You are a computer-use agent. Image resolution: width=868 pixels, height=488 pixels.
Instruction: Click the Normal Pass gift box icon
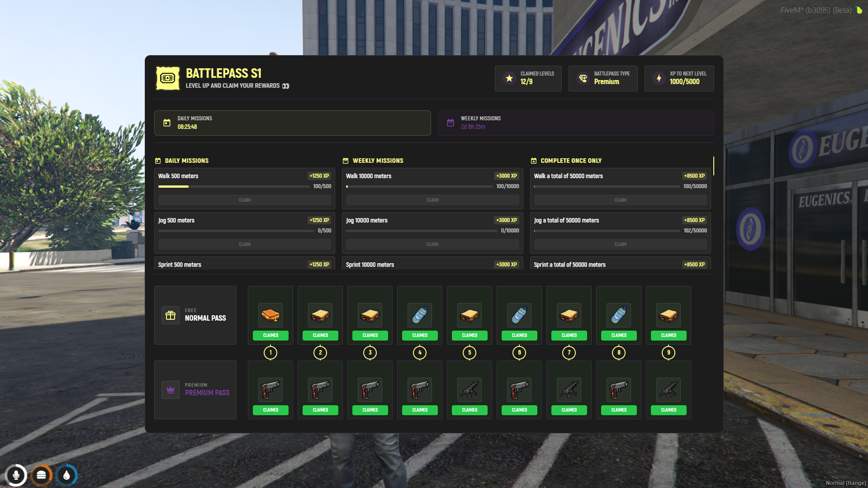click(x=171, y=315)
